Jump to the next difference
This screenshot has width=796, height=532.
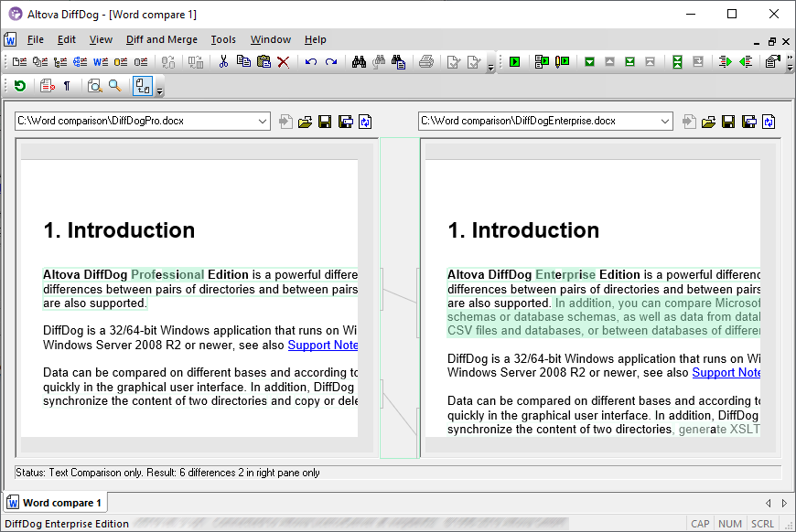coord(588,61)
